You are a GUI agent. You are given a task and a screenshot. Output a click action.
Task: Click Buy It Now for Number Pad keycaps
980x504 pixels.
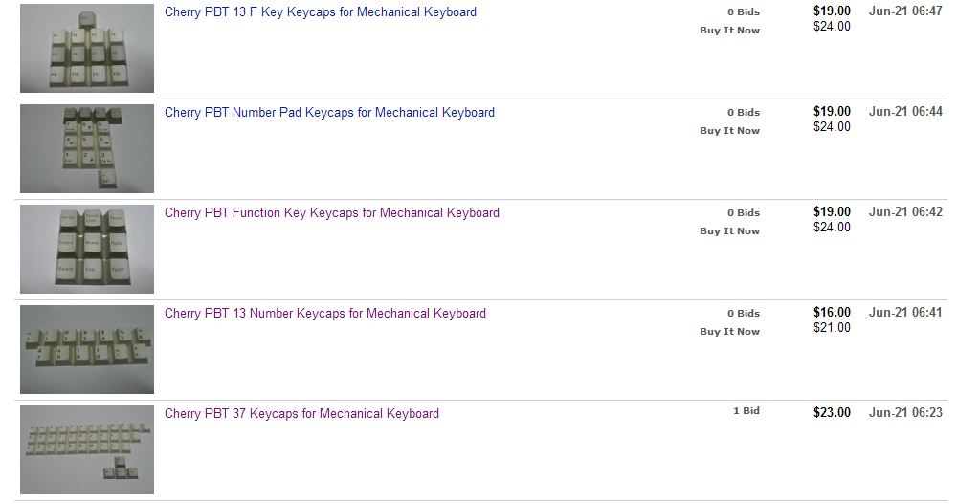point(729,130)
